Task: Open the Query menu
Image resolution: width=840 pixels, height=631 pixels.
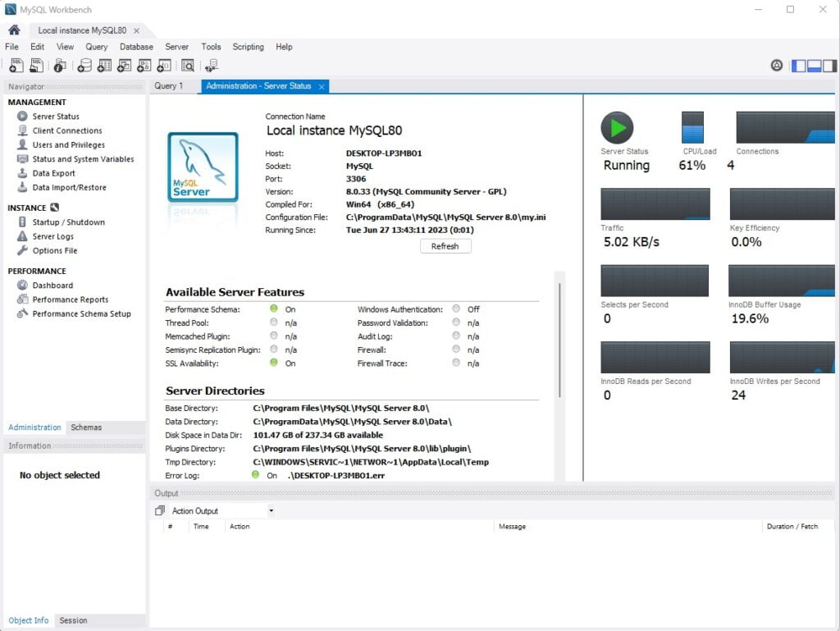Action: point(97,47)
